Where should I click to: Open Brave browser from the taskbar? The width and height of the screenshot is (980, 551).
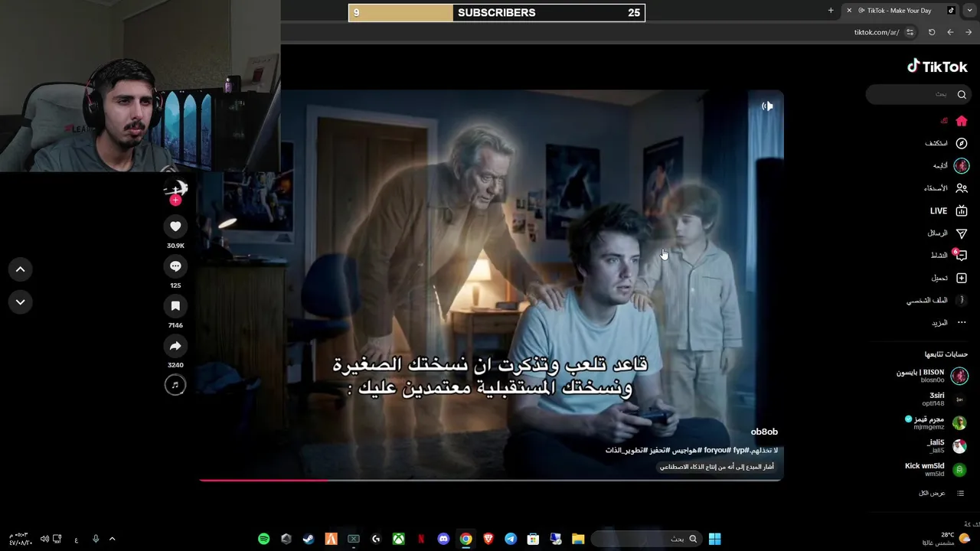tap(488, 539)
